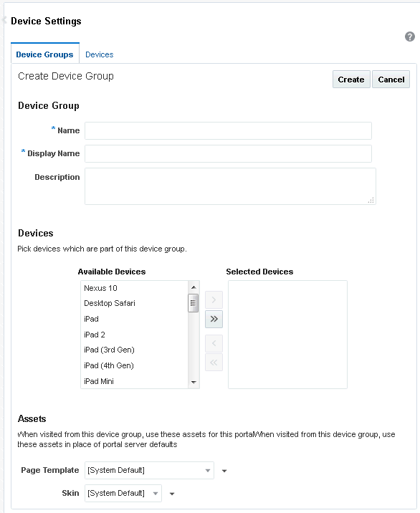This screenshot has width=420, height=513.
Task: Select the Device Groups tab
Action: tap(45, 54)
